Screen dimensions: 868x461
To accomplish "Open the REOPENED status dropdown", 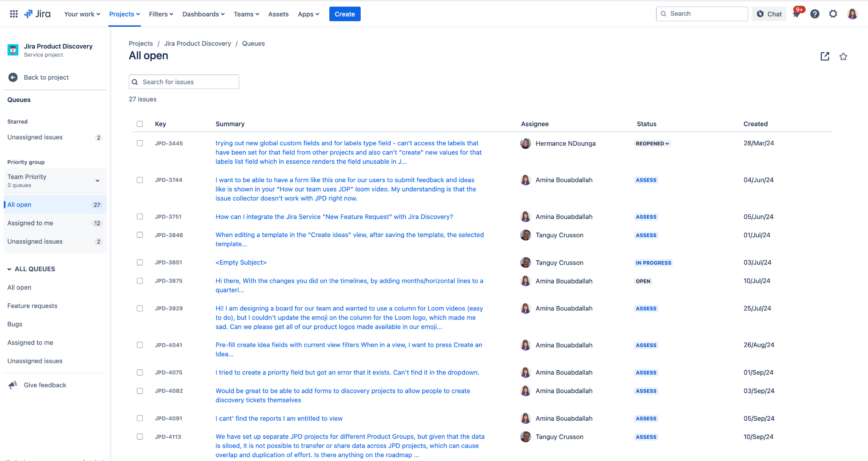I will [652, 144].
